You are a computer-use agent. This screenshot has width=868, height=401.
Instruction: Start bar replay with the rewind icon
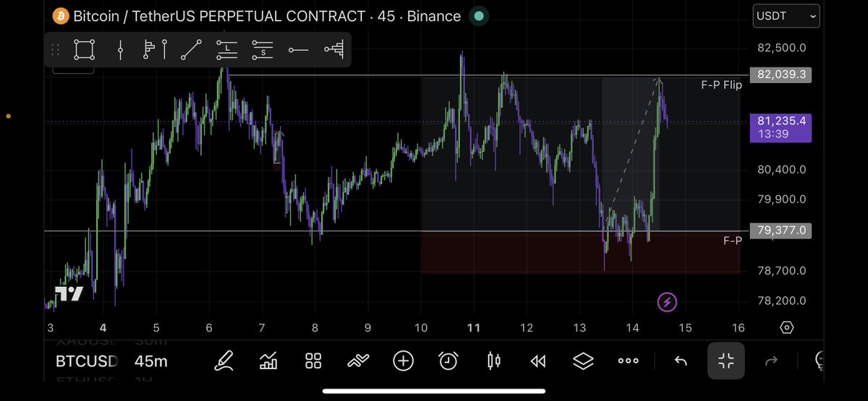538,361
